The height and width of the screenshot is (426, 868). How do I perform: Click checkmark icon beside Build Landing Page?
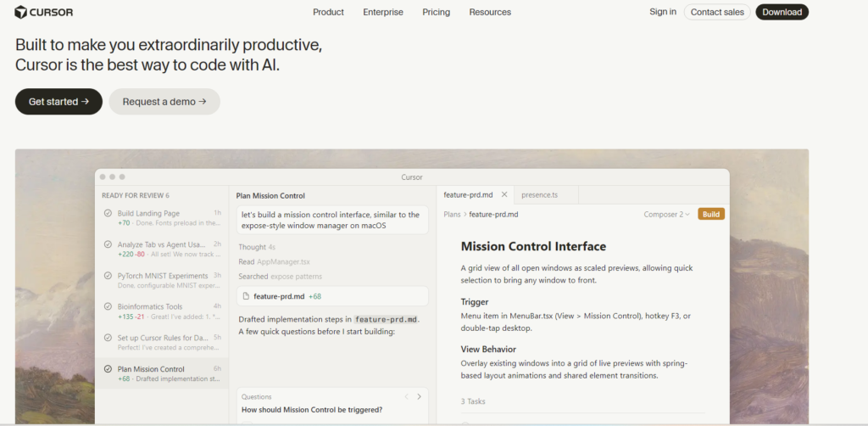click(108, 213)
